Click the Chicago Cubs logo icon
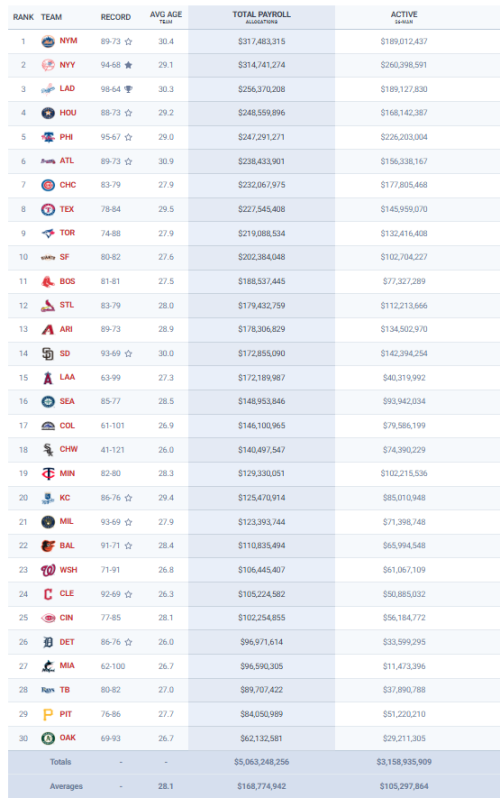Viewport: 500px width, 798px height. (x=48, y=185)
